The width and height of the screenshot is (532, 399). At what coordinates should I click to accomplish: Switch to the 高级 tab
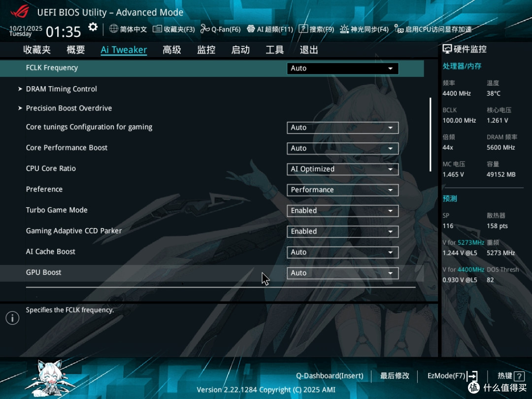(172, 50)
